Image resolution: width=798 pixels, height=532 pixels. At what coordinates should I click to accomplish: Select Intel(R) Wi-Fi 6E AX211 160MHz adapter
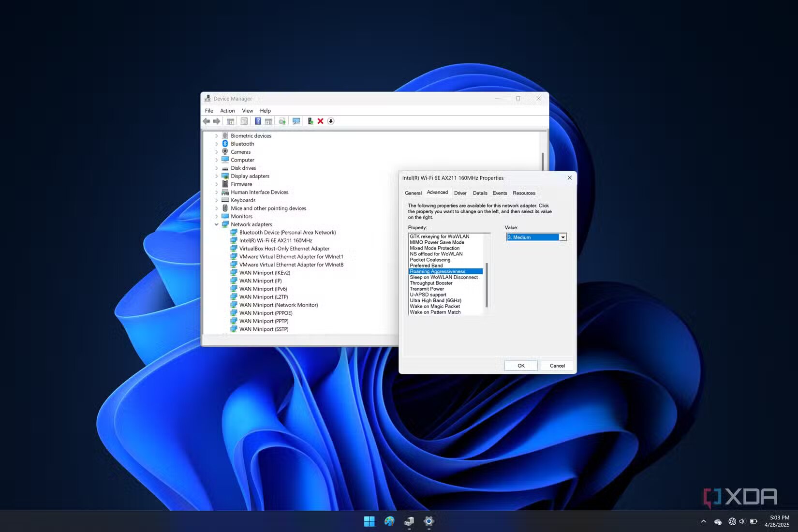pyautogui.click(x=275, y=240)
